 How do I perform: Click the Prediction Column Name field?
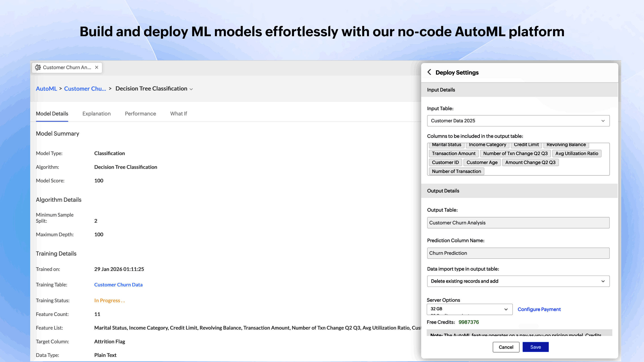[x=518, y=253]
